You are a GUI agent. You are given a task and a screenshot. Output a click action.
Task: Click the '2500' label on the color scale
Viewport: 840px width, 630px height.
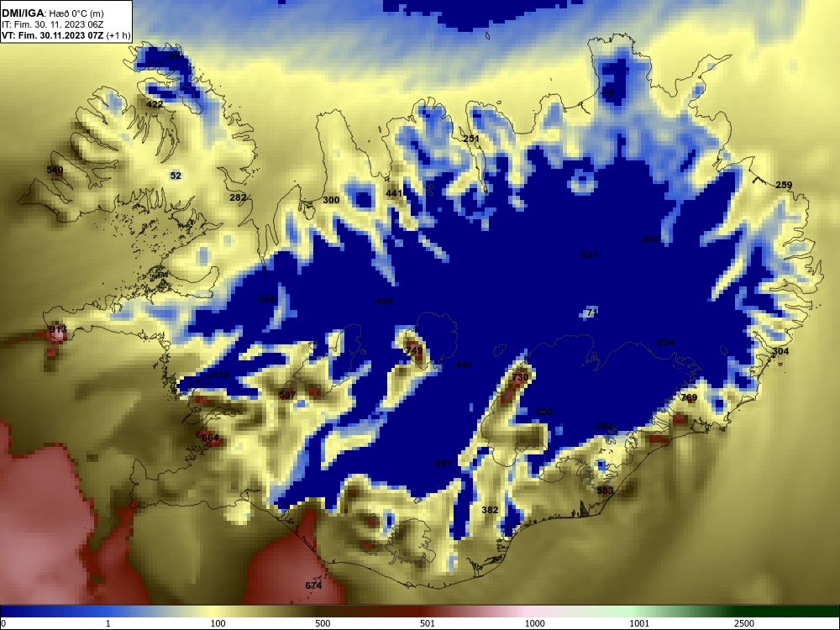[744, 623]
